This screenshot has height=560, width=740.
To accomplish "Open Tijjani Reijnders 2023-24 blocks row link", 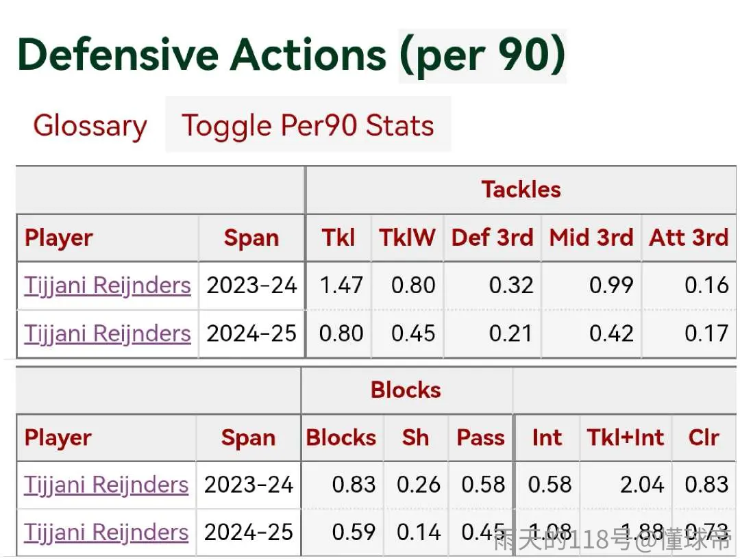I will point(106,485).
